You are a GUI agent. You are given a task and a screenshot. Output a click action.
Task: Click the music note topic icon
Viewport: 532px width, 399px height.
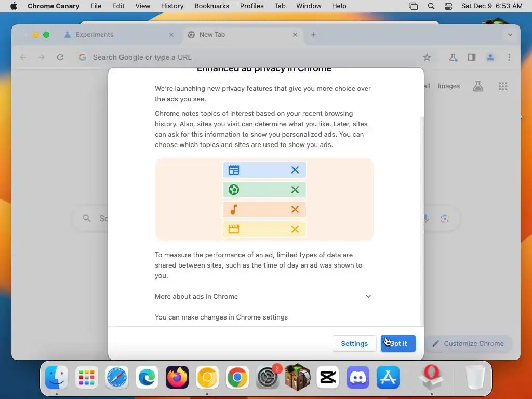coord(234,209)
